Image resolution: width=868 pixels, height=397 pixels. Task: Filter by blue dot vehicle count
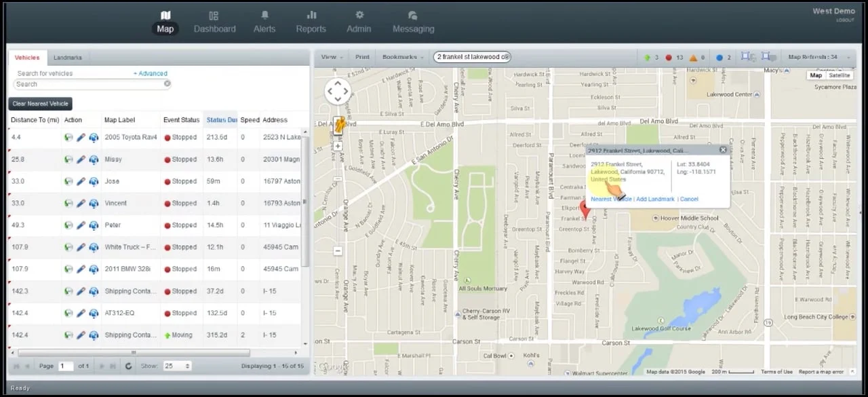click(x=724, y=58)
